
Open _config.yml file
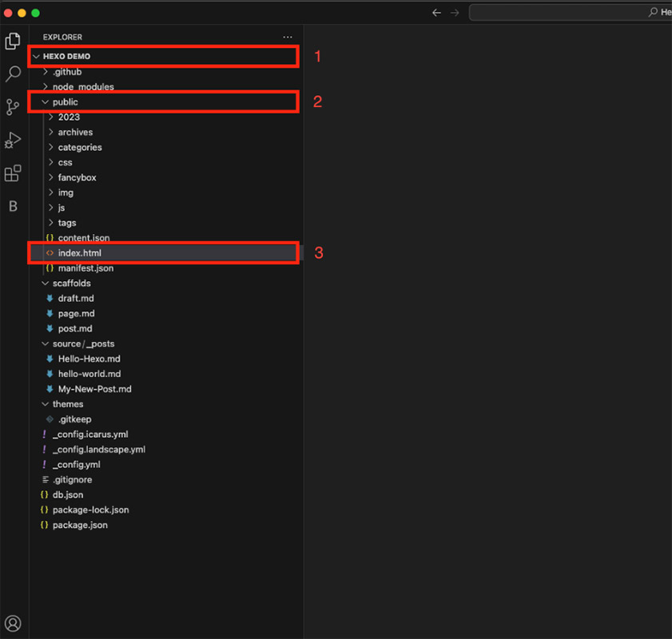coord(166,464)
